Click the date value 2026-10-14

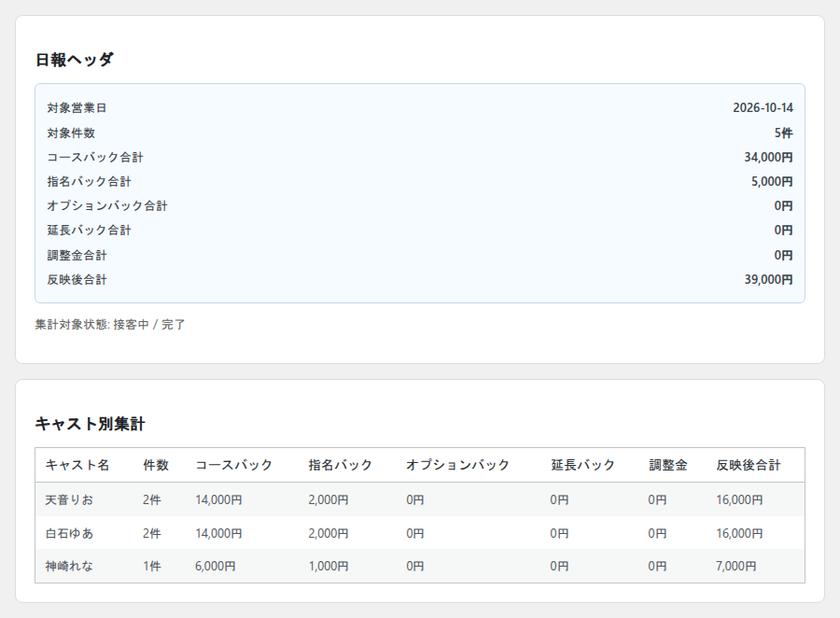(x=763, y=107)
